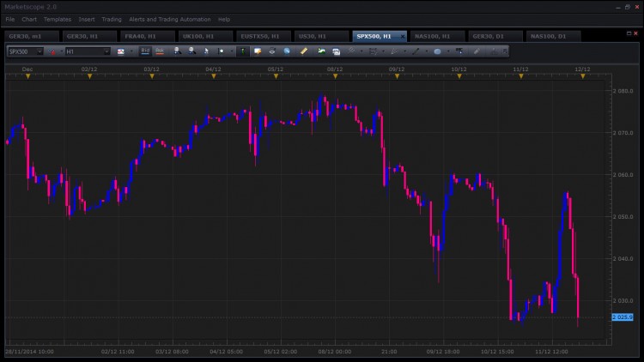Close the SPX500, H1 tab
Screen dimensions: 644x362
[403, 37]
